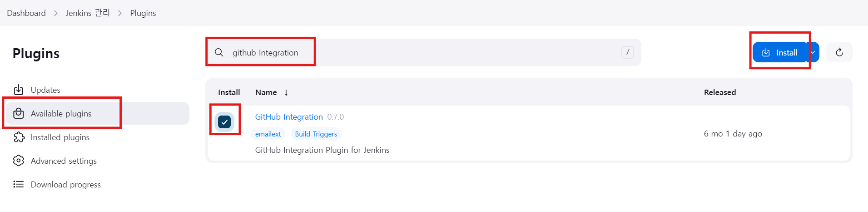Click the slash keyboard shortcut hint icon

click(627, 52)
